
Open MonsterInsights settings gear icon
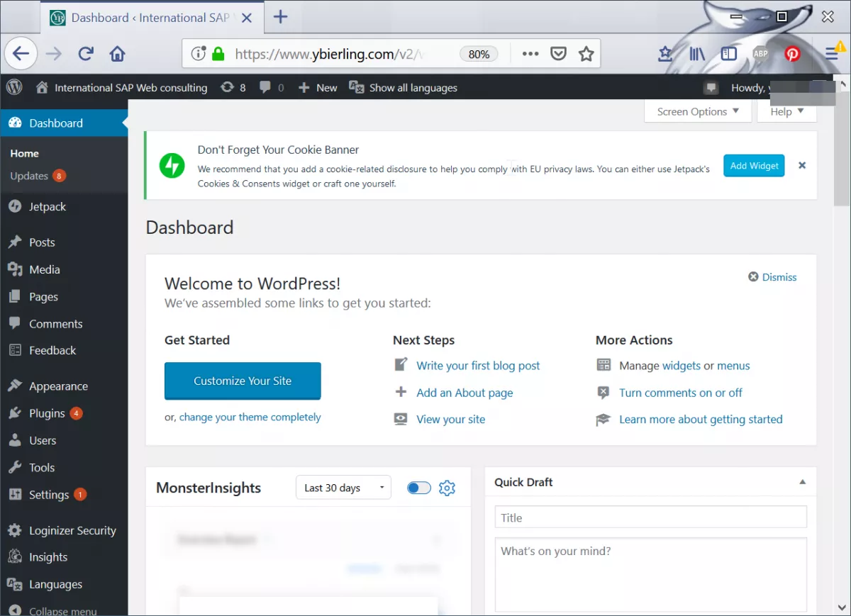447,488
